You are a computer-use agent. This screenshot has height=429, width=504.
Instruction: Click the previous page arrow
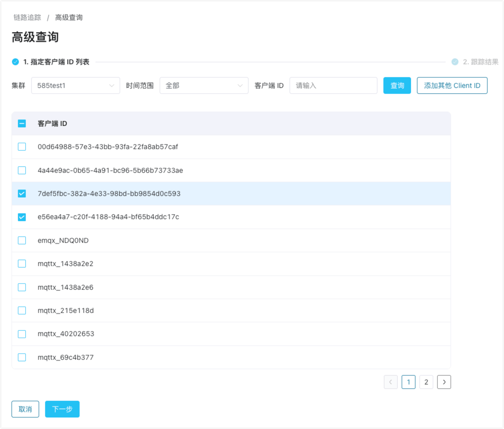coord(390,382)
